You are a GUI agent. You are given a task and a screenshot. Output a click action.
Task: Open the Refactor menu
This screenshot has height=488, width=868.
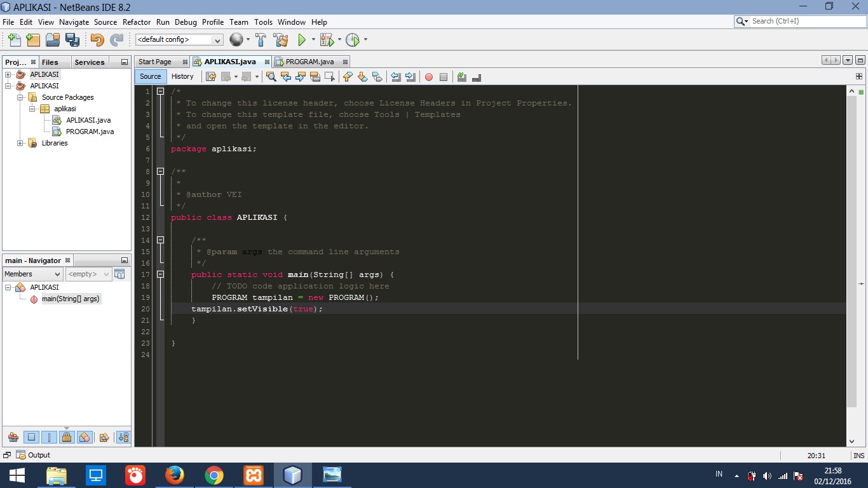coord(137,22)
